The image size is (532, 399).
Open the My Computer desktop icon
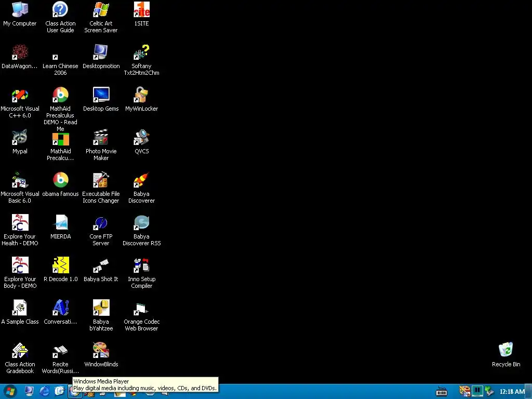(20, 9)
